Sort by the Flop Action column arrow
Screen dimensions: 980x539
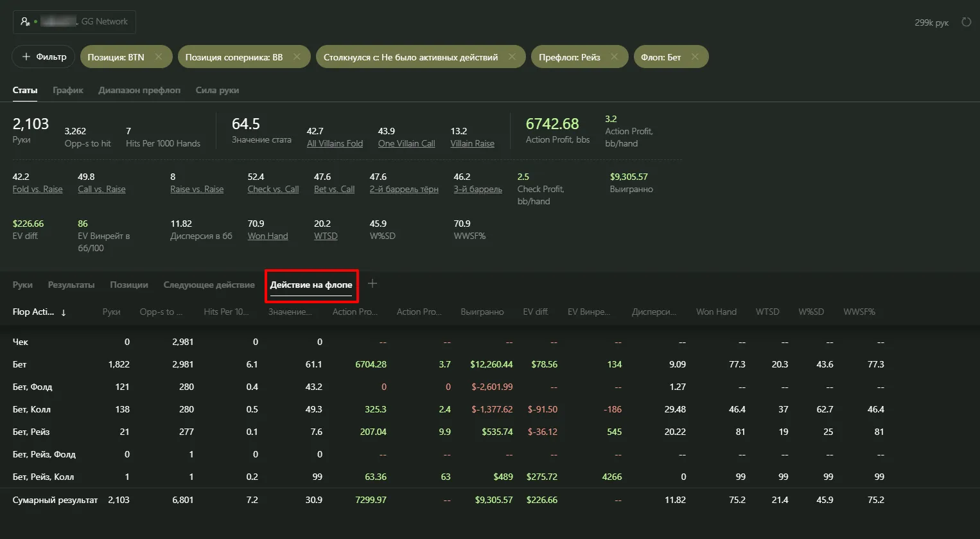[x=64, y=313]
